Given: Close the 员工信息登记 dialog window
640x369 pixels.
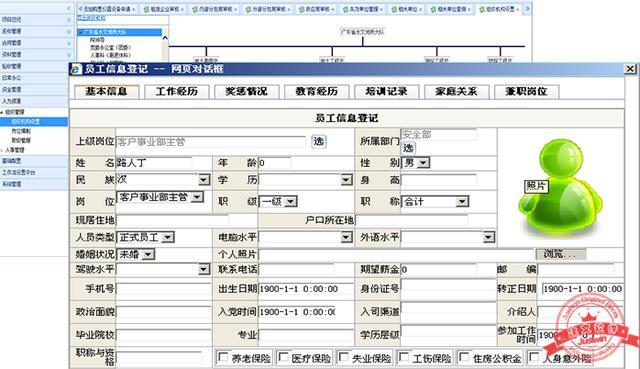Looking at the screenshot, I should (630, 69).
